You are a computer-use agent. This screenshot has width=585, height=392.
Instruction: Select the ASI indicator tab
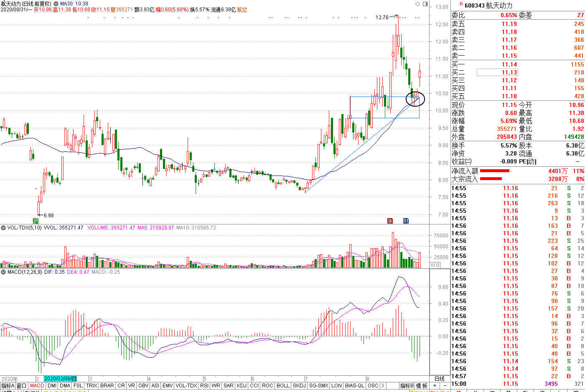coord(155,385)
